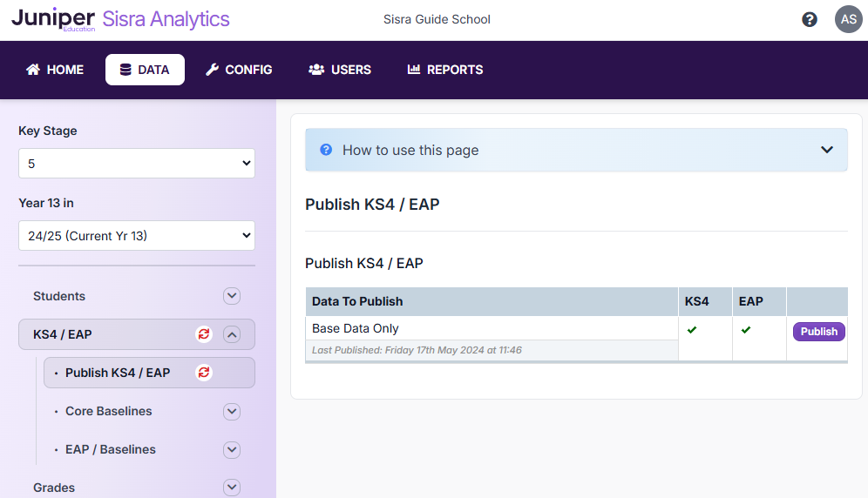Expand the Grades section chevron
Viewport: 868px width, 498px height.
(x=232, y=488)
